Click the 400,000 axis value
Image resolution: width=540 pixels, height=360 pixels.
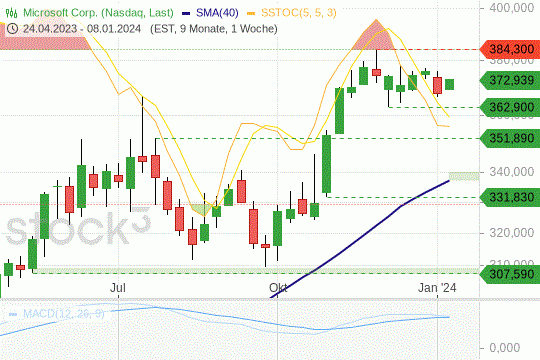[x=511, y=7]
